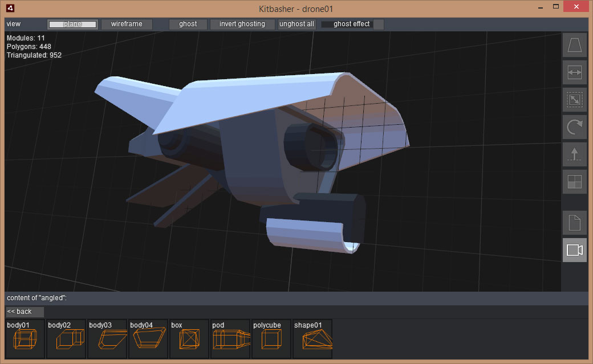593x364 pixels.
Task: Enable the plane view toggle
Action: tap(73, 24)
